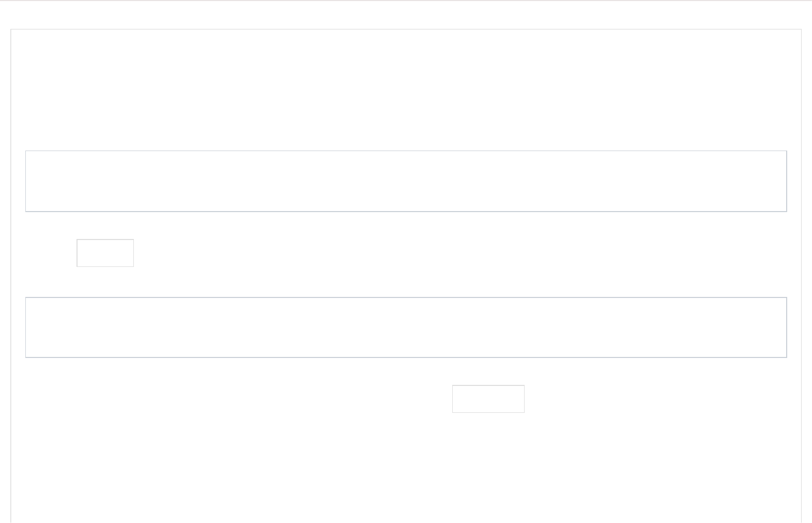Screen dimensions: 812x523
Task: Place cursor in the second large blank field
Action: 406,327
